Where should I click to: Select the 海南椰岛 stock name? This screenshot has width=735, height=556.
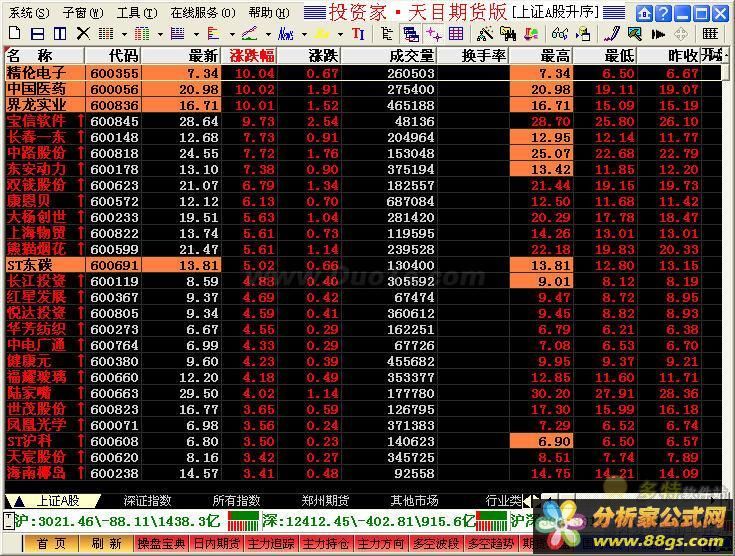tap(36, 473)
